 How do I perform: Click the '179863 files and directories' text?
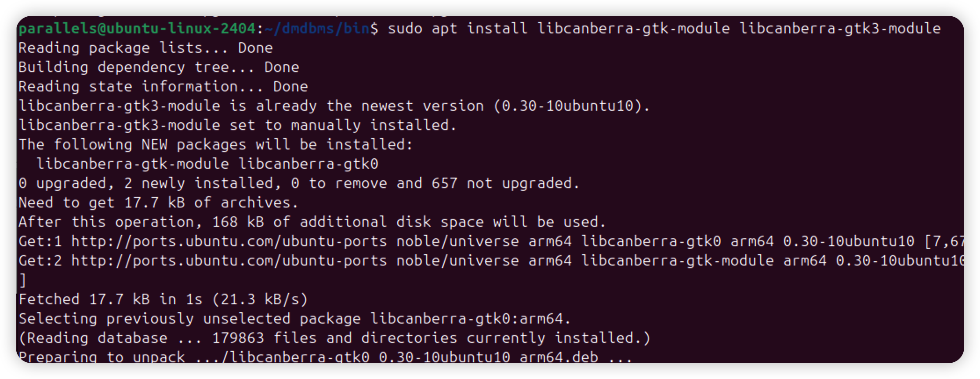coord(334,338)
